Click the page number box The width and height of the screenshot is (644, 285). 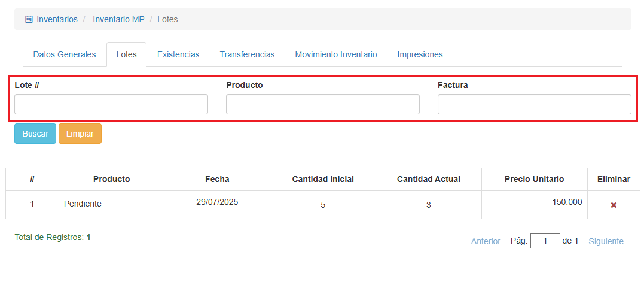[545, 241]
